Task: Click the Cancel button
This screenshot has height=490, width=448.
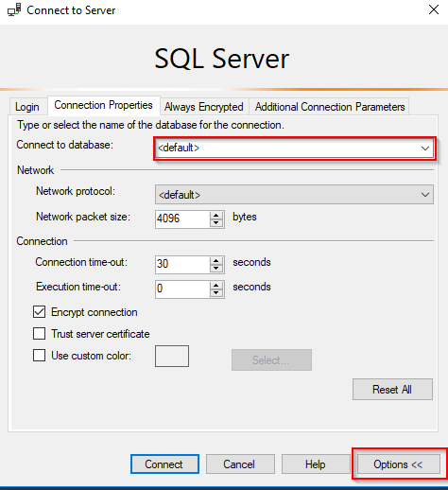Action: pos(240,464)
